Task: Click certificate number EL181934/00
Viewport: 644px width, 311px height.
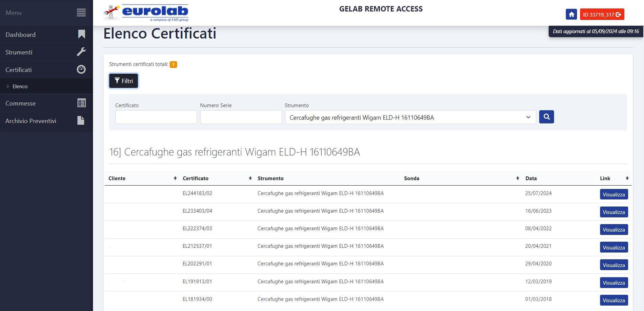Action: pyautogui.click(x=197, y=299)
